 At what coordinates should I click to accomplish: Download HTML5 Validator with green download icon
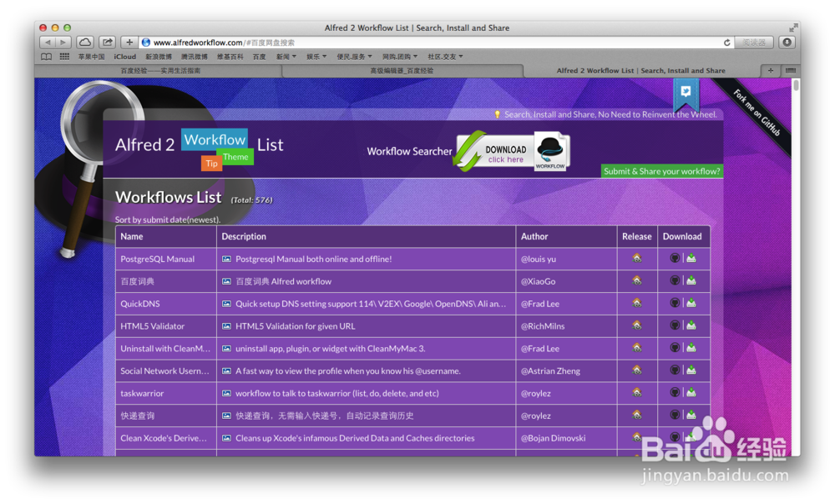click(691, 325)
